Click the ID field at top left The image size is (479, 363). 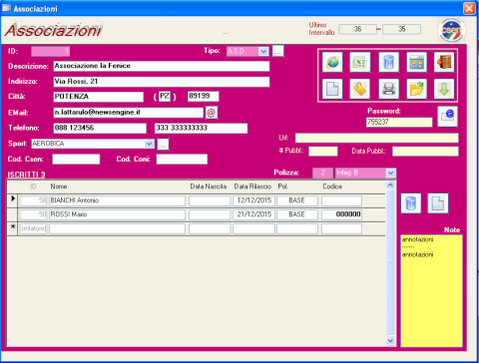(50, 51)
